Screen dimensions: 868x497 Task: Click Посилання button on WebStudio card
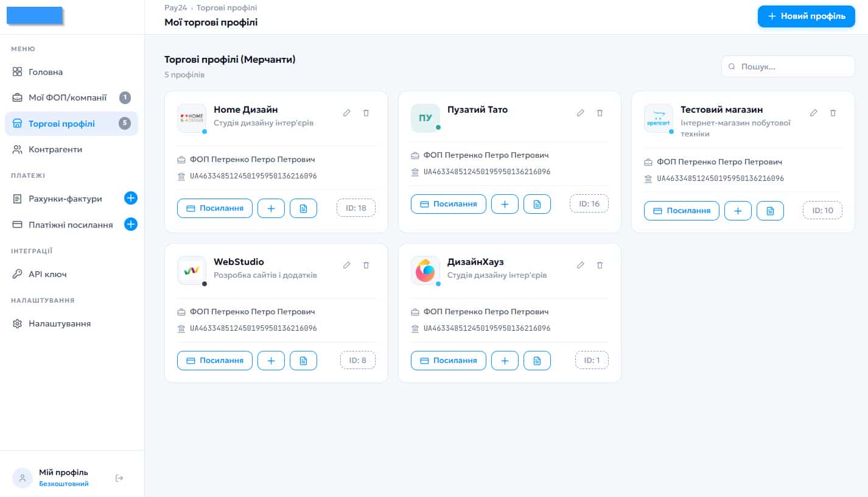[x=215, y=361]
